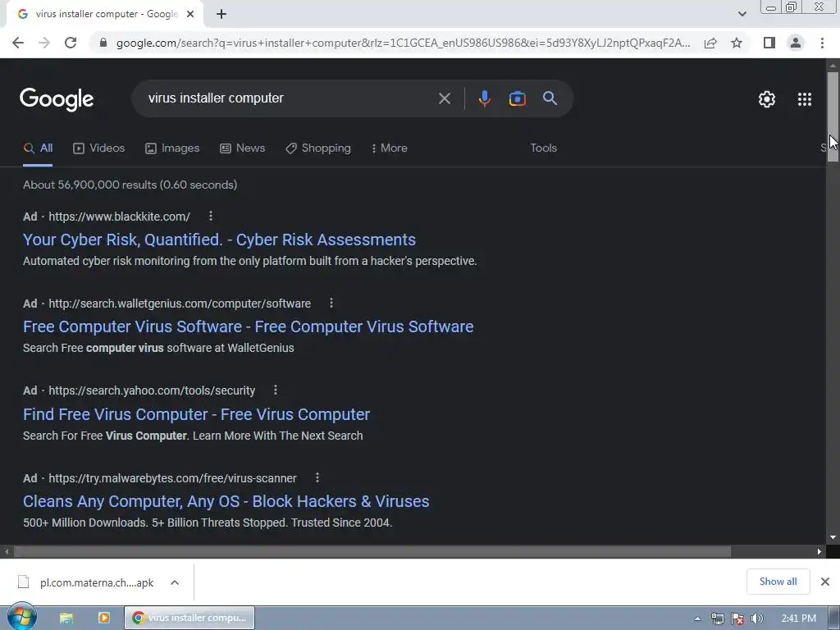Click the magnifying glass search button

click(x=550, y=98)
